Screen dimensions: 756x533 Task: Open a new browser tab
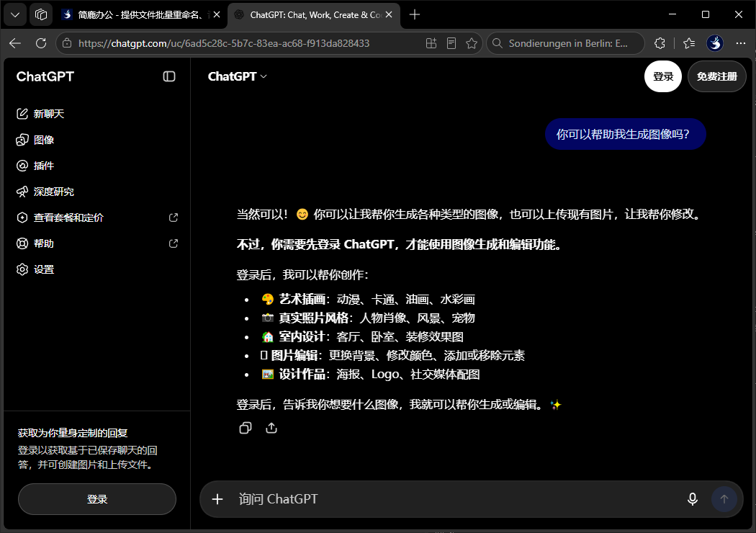tap(415, 15)
